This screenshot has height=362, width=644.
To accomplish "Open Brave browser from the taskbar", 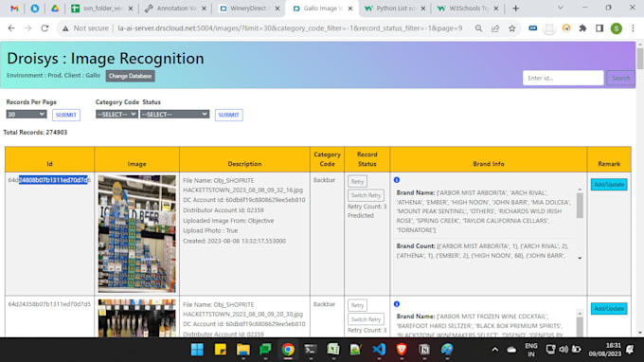I will pos(402,350).
